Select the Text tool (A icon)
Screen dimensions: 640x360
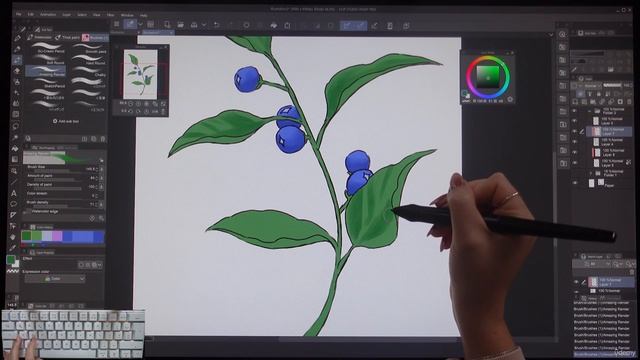pyautogui.click(x=13, y=193)
